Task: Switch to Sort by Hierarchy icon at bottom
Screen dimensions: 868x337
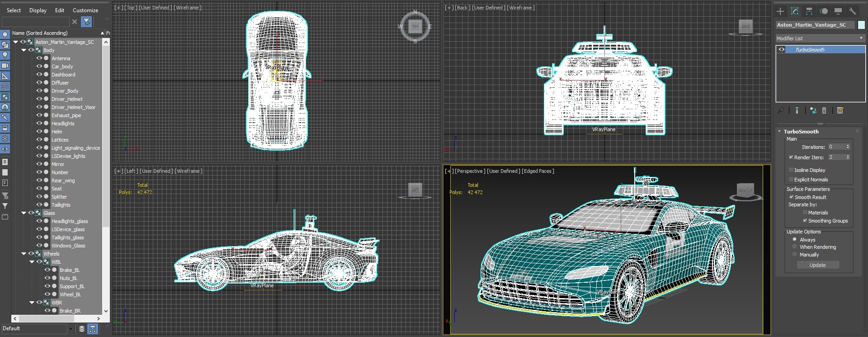Action: click(93, 329)
